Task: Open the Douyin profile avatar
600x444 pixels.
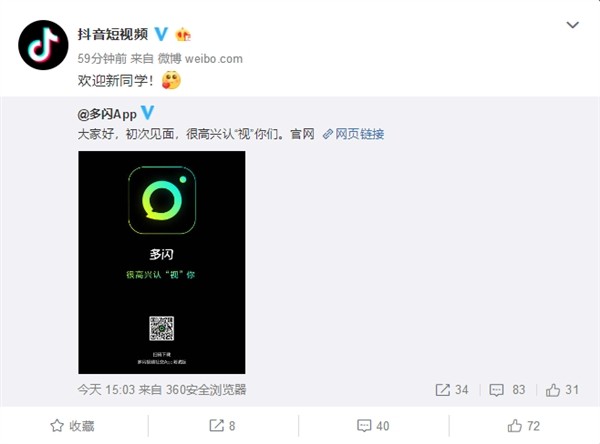Action: pyautogui.click(x=43, y=45)
